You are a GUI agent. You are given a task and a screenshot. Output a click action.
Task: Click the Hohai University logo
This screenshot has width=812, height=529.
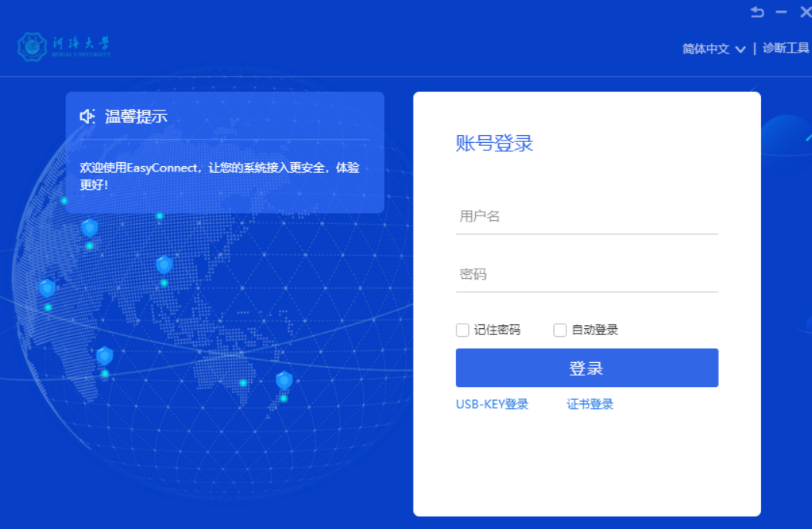64,46
